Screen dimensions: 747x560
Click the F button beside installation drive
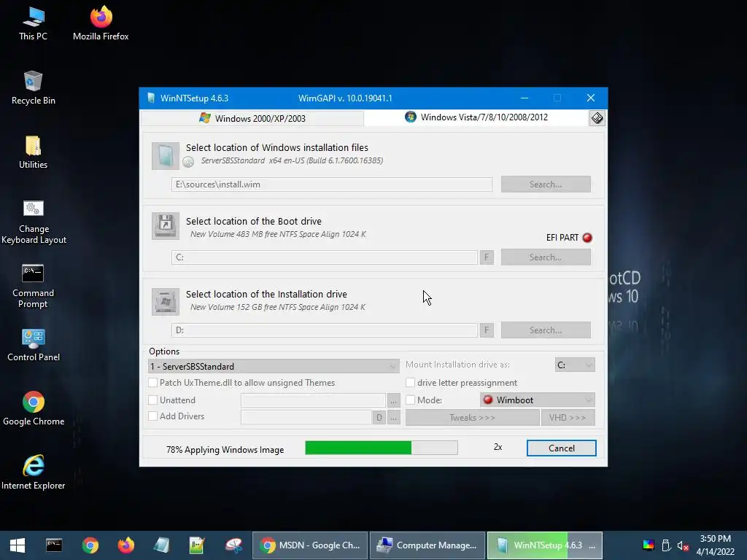coord(487,330)
